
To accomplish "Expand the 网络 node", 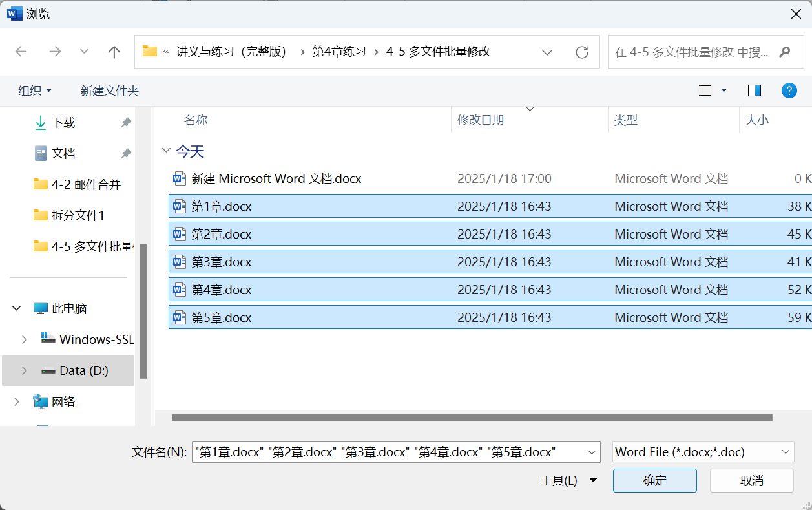I will (x=17, y=401).
